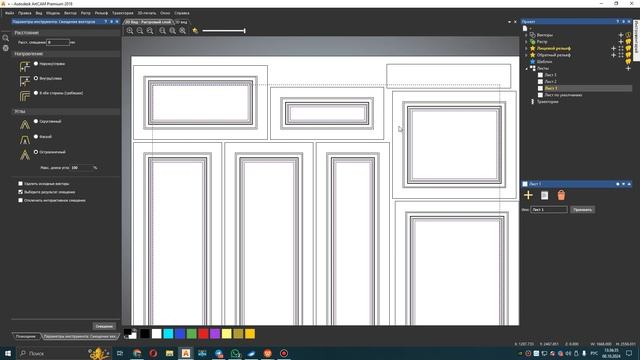Click dotted grid icon in Обратный рельеф row

(x=621, y=55)
